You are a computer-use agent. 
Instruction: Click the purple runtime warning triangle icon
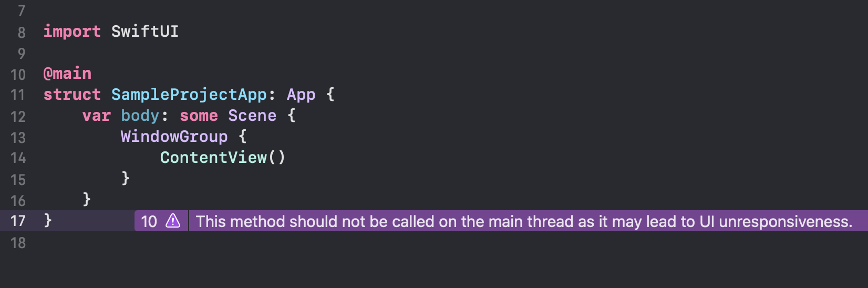pyautogui.click(x=173, y=221)
